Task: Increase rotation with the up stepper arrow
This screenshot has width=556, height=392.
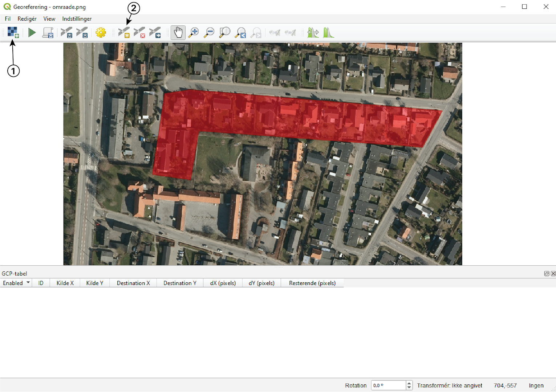Action: pyautogui.click(x=409, y=383)
